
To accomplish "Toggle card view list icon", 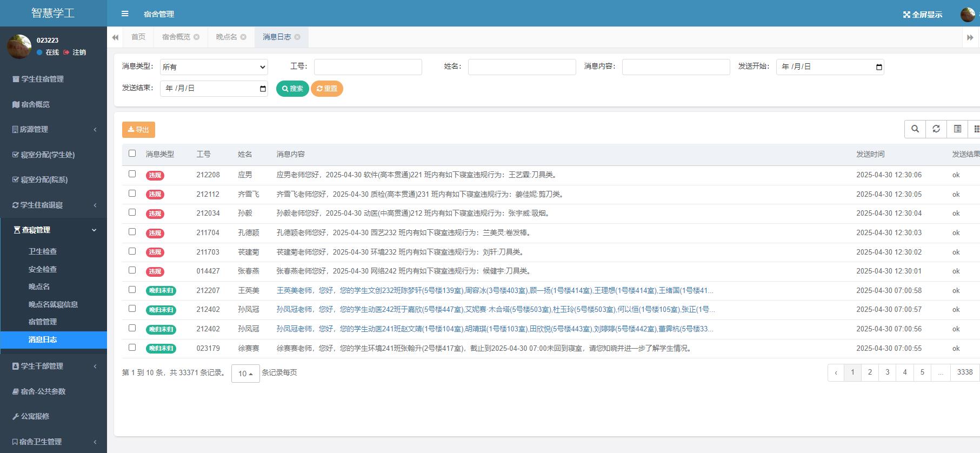I will (x=957, y=129).
